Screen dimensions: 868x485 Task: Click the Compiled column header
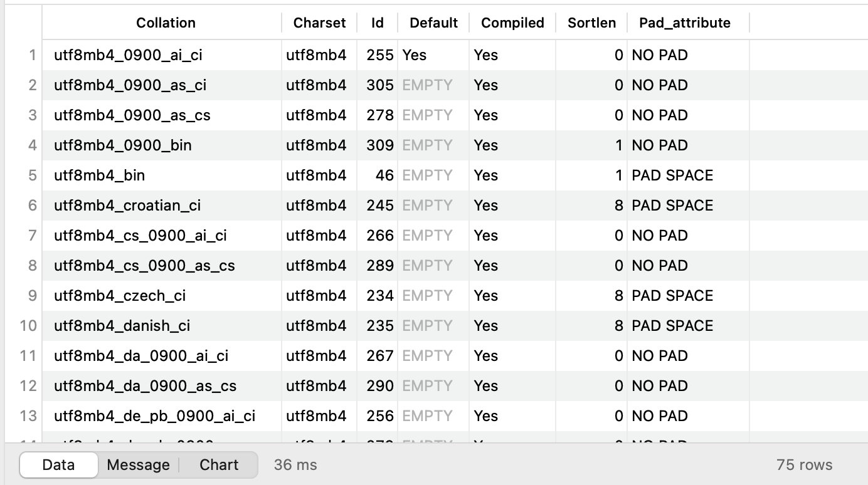tap(512, 23)
